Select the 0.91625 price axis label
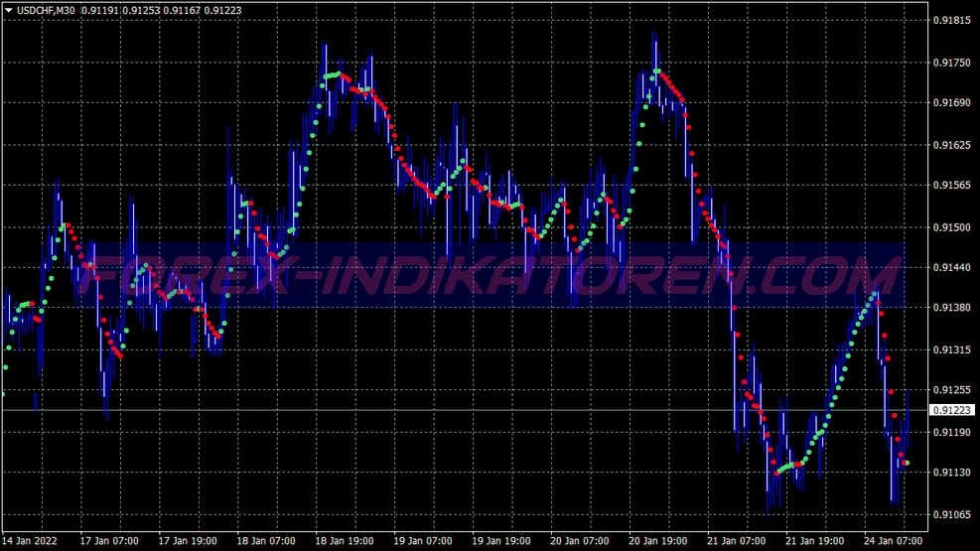Image resolution: width=980 pixels, height=551 pixels. click(952, 146)
